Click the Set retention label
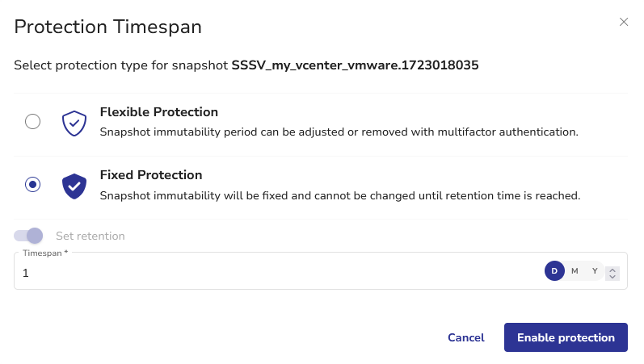644x364 pixels. click(90, 236)
